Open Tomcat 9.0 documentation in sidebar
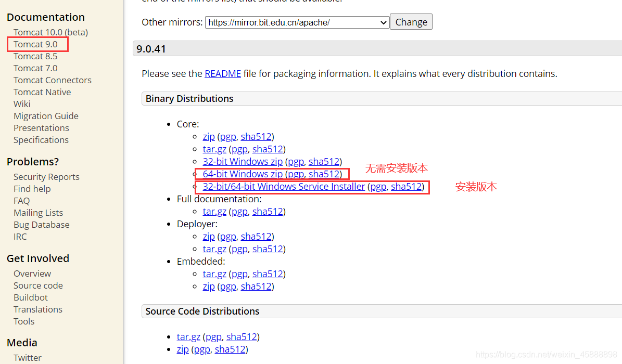Viewport: 622px width, 364px height. click(x=35, y=44)
